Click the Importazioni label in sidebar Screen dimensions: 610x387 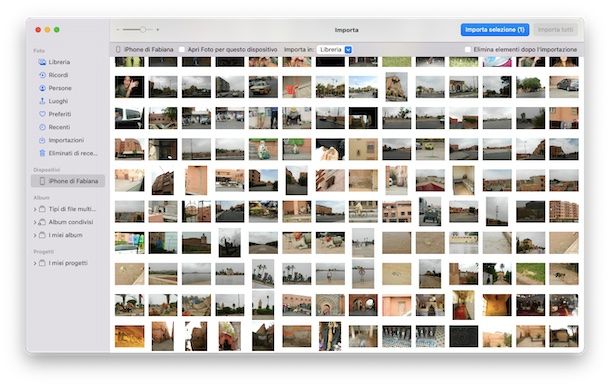pos(66,140)
